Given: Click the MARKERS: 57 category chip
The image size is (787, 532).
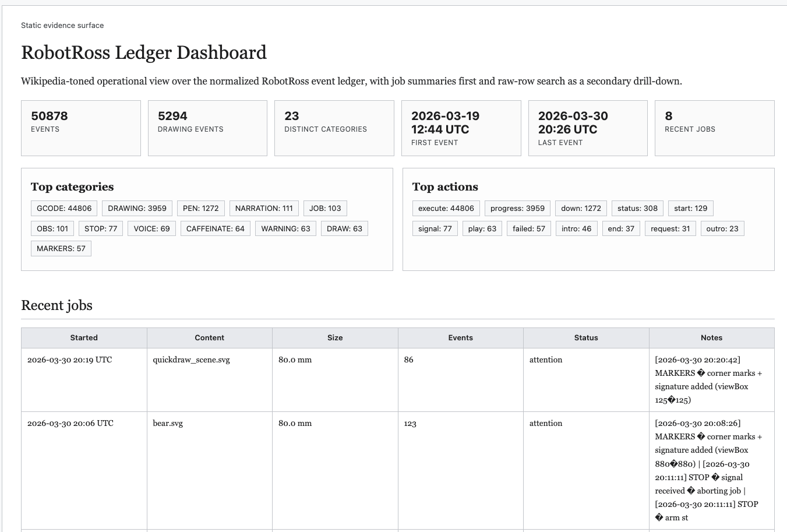Looking at the screenshot, I should click(x=61, y=248).
